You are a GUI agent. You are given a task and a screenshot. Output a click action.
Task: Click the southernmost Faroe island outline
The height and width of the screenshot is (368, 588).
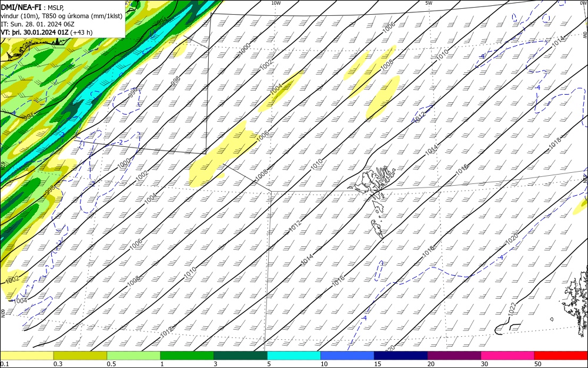click(377, 229)
